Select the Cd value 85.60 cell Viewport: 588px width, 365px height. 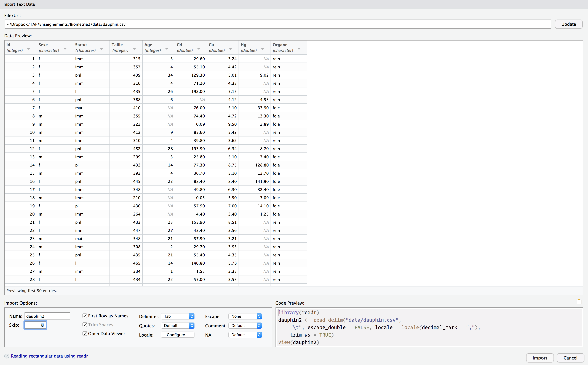[191, 132]
